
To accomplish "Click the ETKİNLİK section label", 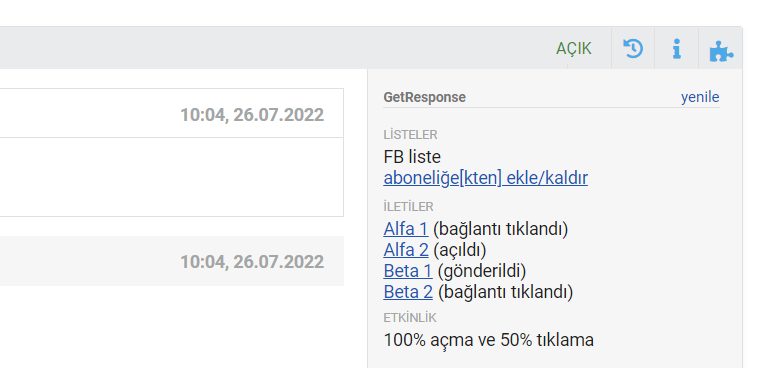I will tap(410, 318).
